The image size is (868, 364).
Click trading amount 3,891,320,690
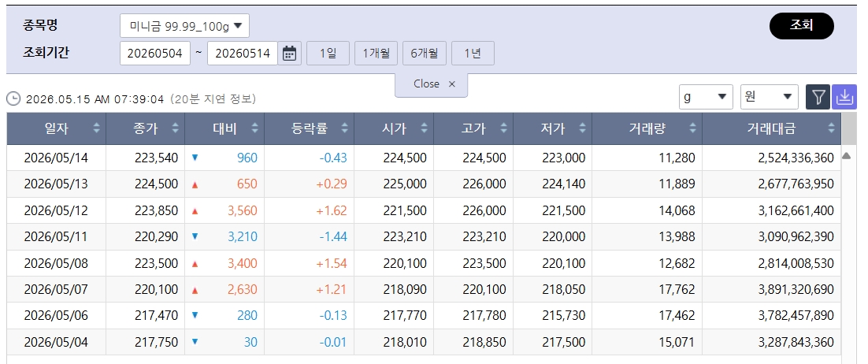[x=796, y=289]
